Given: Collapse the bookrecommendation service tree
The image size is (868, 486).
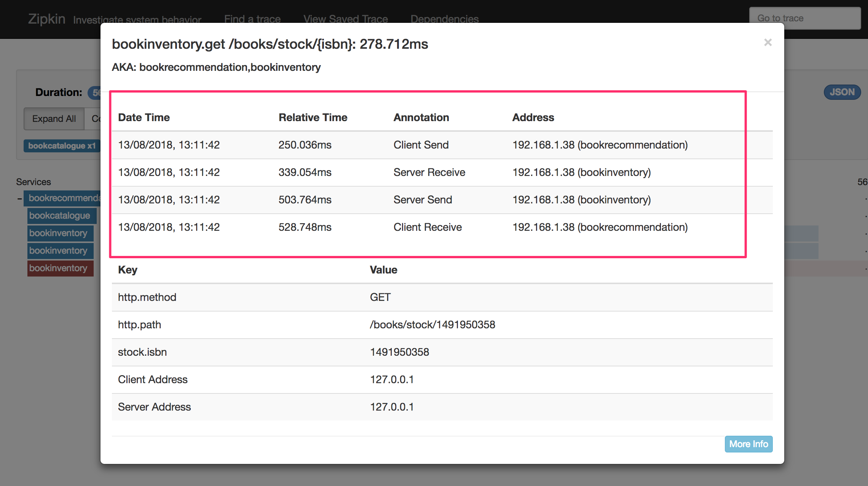Looking at the screenshot, I should (19, 198).
